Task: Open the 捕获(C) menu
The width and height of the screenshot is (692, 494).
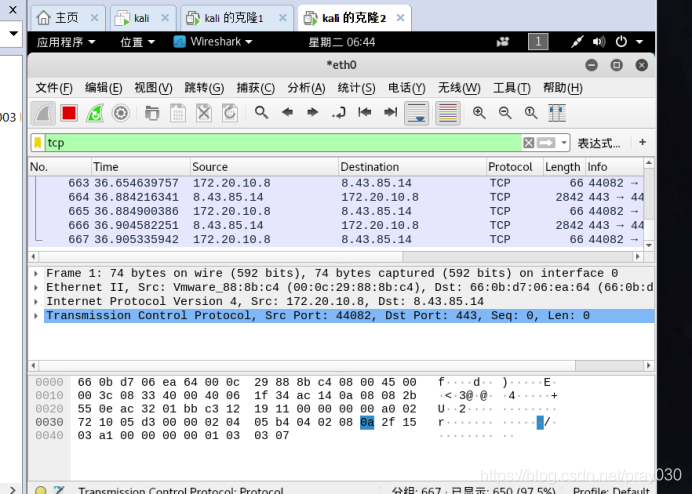Action: [256, 88]
